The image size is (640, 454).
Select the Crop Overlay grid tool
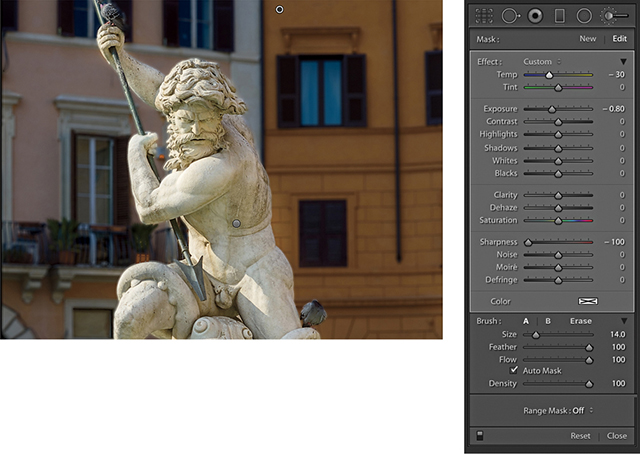point(484,15)
